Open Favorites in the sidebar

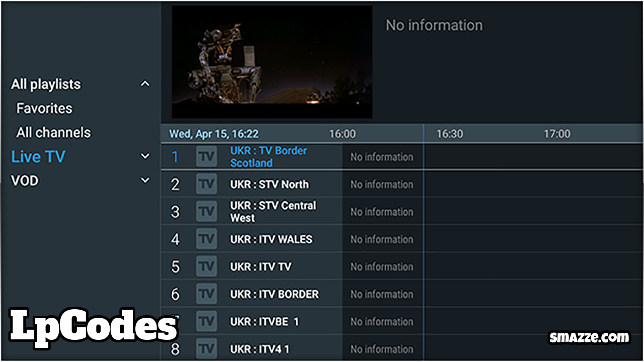tap(44, 108)
